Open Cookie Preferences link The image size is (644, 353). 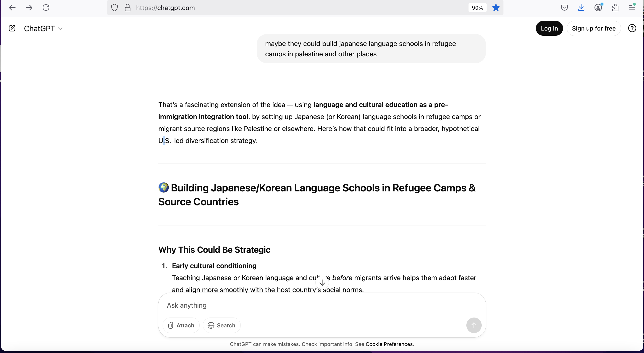click(389, 344)
